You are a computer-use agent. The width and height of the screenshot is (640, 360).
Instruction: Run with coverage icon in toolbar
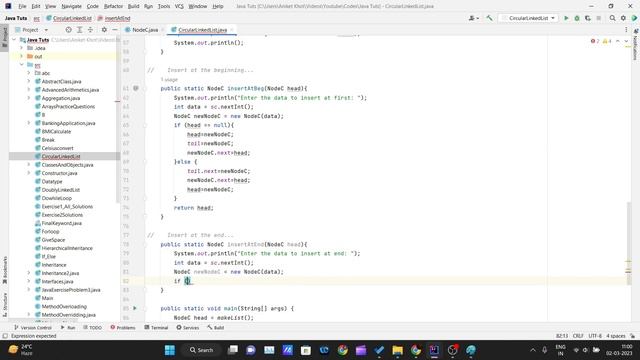588,18
